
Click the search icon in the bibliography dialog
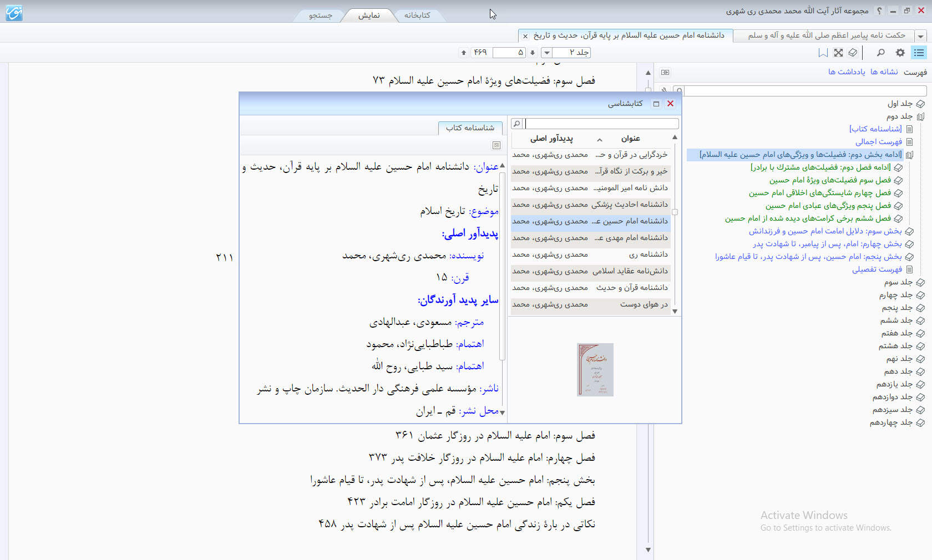pyautogui.click(x=516, y=124)
